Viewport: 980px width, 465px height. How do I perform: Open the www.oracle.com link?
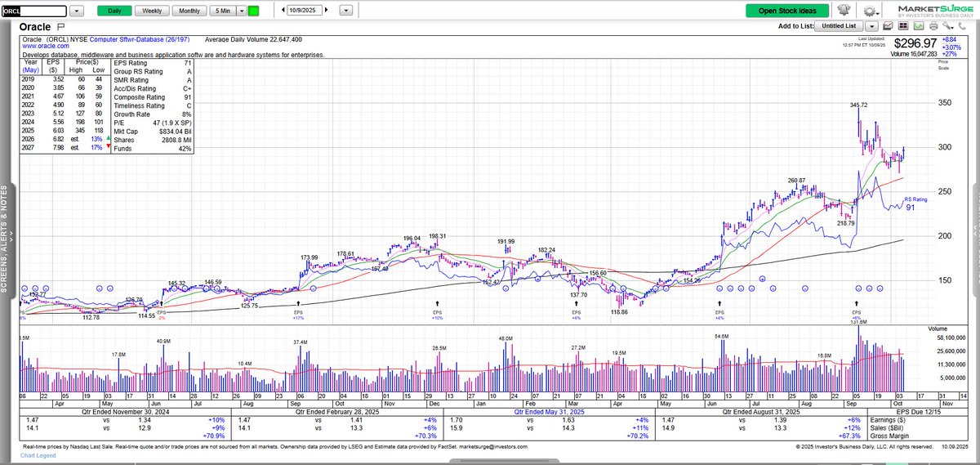coord(46,47)
